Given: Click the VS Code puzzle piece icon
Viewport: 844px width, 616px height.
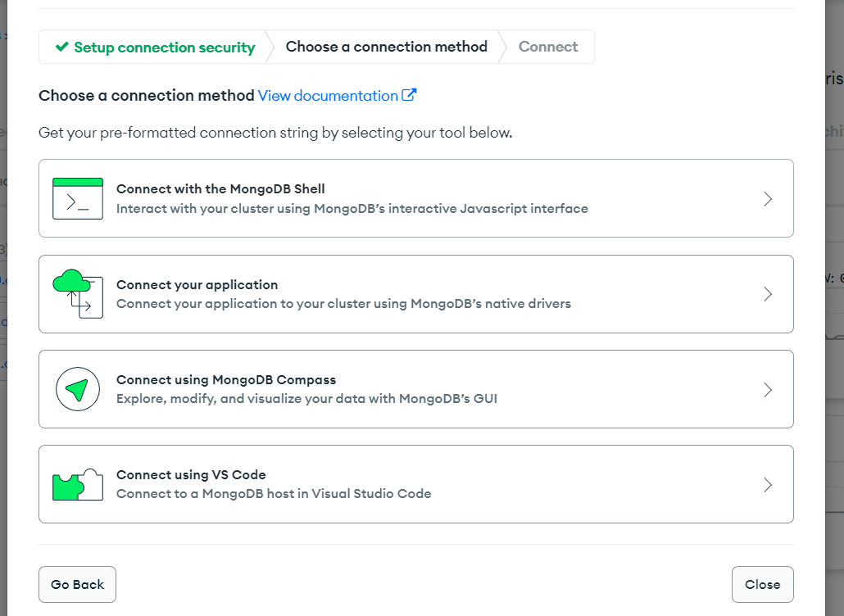Looking at the screenshot, I should (76, 483).
